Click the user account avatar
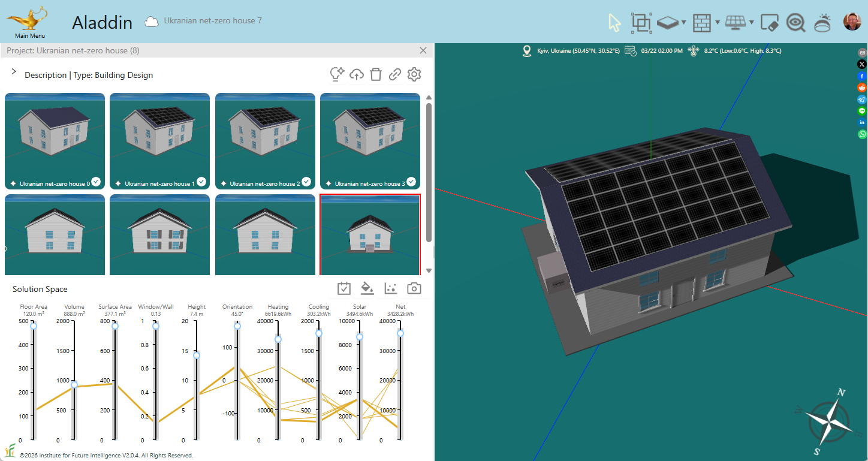 pos(852,22)
